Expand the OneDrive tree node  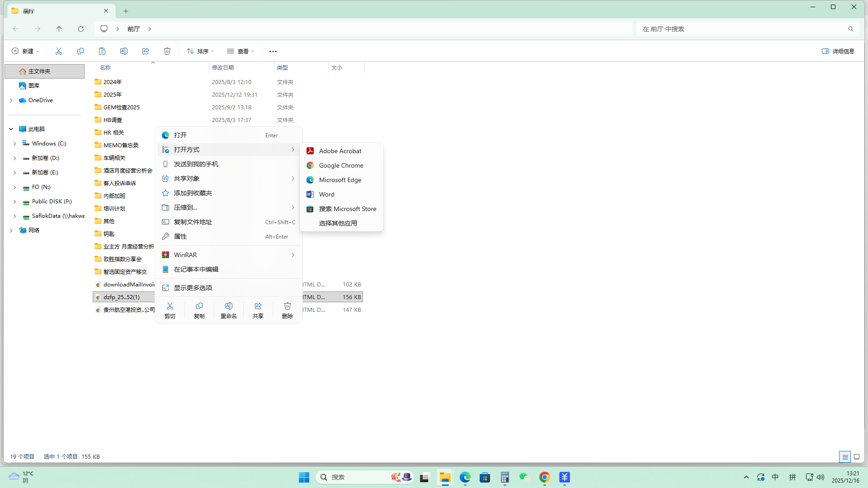tap(11, 100)
